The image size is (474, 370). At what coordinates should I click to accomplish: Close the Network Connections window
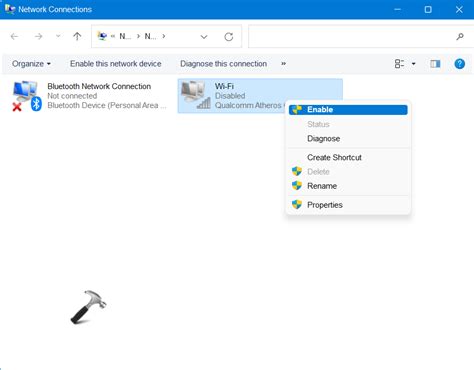(459, 9)
